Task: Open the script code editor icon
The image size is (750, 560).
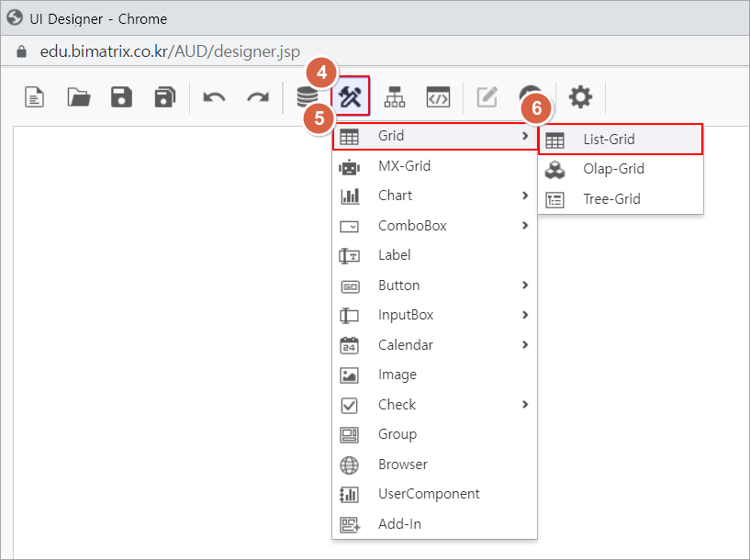Action: tap(439, 96)
